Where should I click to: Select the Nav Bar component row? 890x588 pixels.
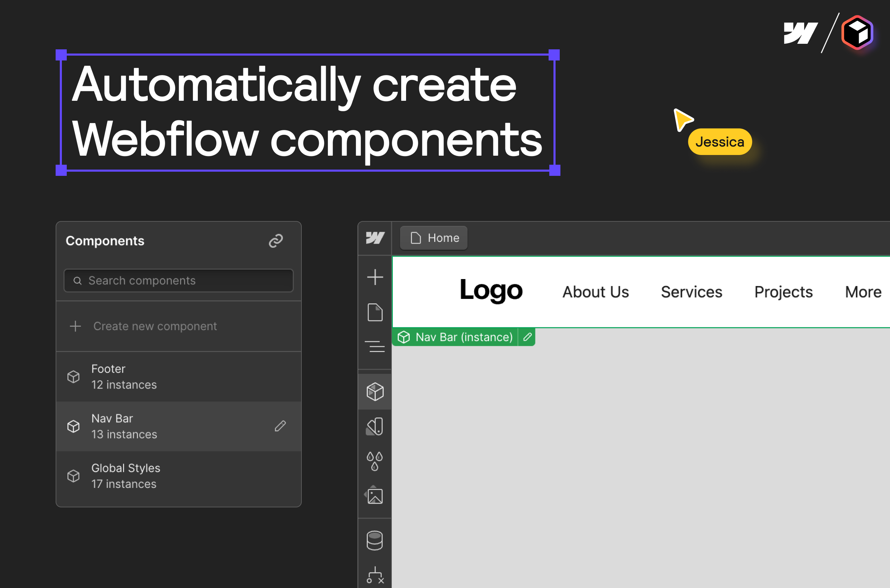(x=179, y=426)
